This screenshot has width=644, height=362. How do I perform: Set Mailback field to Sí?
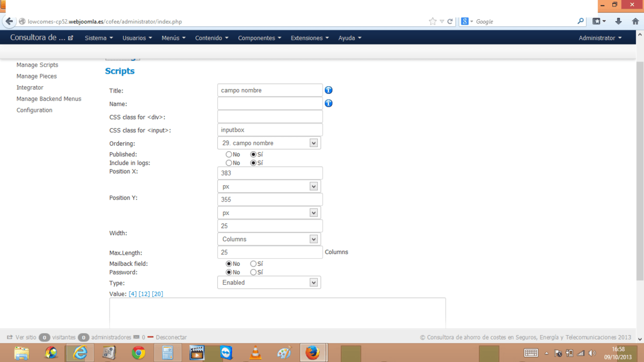[x=254, y=264]
